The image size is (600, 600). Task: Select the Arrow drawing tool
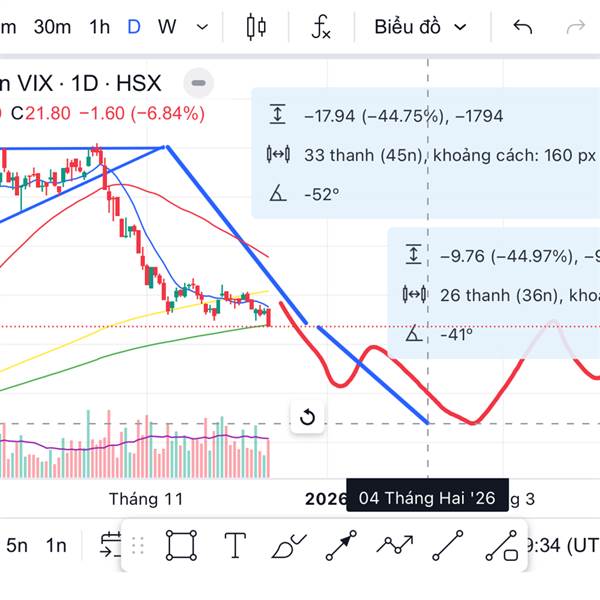pyautogui.click(x=341, y=546)
